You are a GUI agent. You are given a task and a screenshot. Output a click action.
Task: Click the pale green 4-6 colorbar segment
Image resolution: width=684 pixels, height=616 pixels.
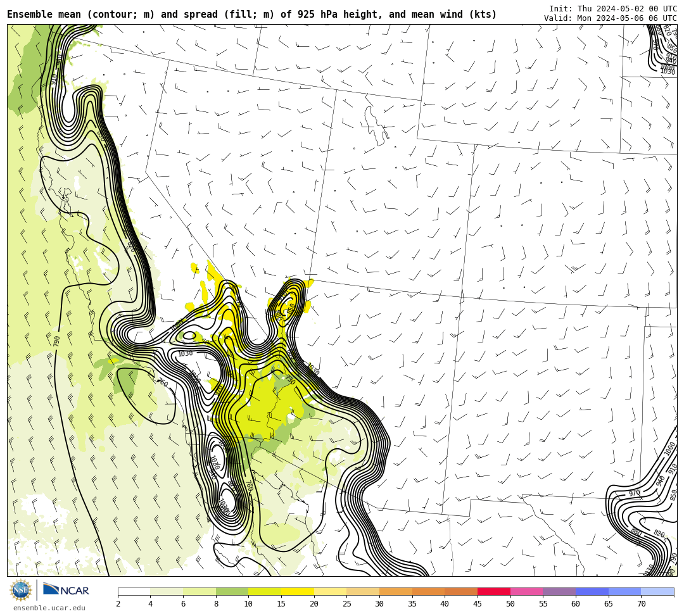pyautogui.click(x=167, y=591)
